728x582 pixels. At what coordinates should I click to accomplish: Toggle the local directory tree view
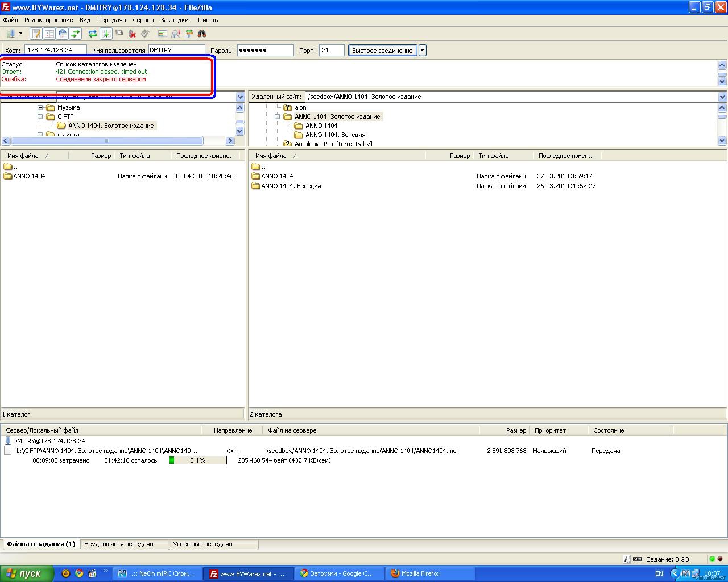(49, 34)
